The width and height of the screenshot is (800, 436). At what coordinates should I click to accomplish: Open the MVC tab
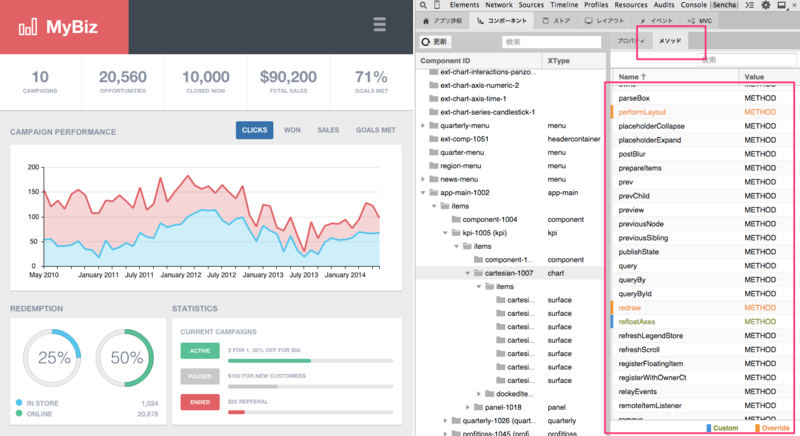click(x=700, y=21)
